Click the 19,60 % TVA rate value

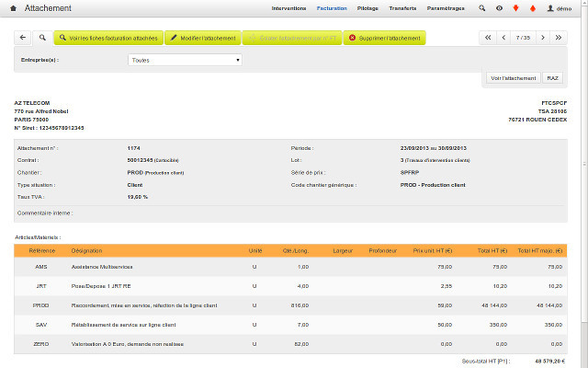(x=138, y=197)
